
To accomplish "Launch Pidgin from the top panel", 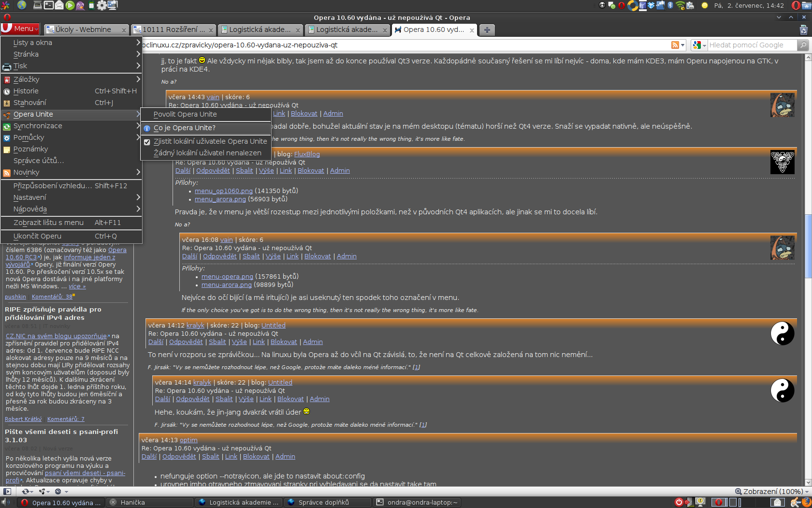I will click(80, 5).
